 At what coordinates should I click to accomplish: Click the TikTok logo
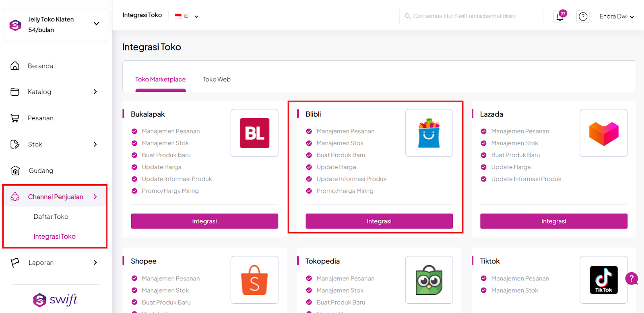[x=604, y=280]
